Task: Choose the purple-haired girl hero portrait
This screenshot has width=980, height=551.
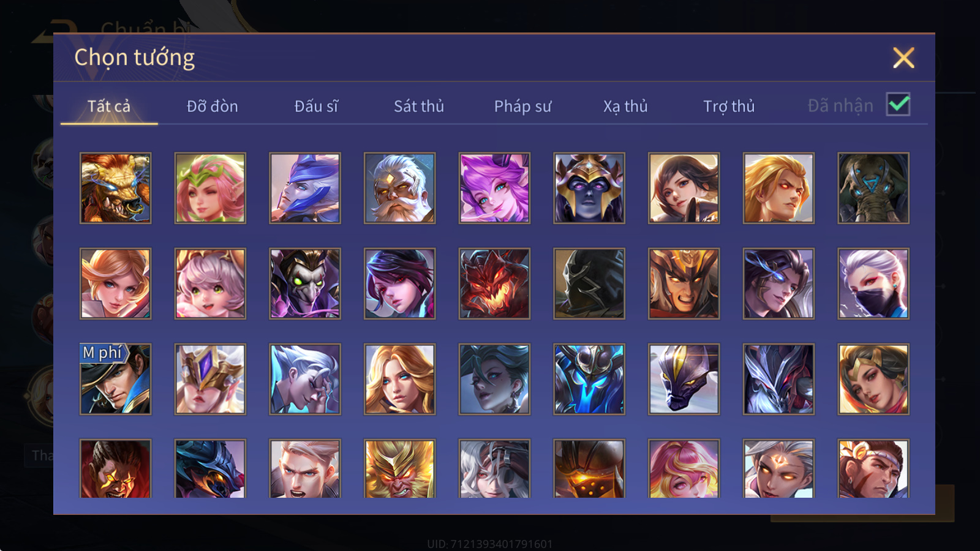Action: [494, 188]
